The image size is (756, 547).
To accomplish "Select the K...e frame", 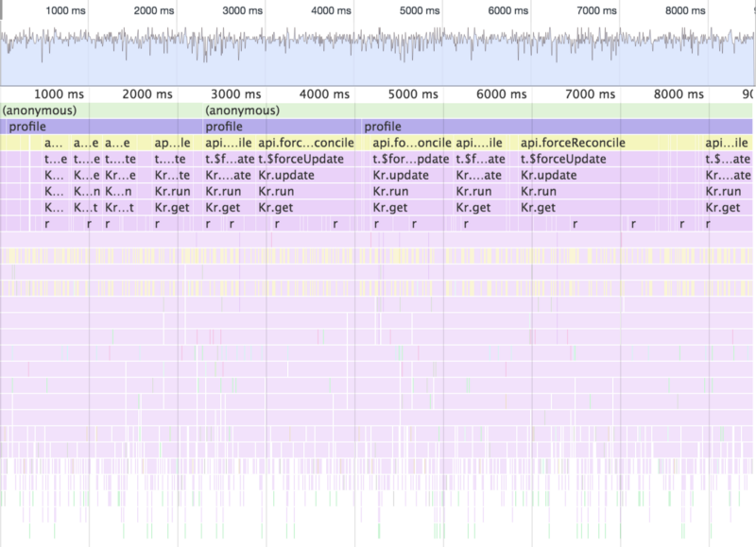I will (86, 175).
